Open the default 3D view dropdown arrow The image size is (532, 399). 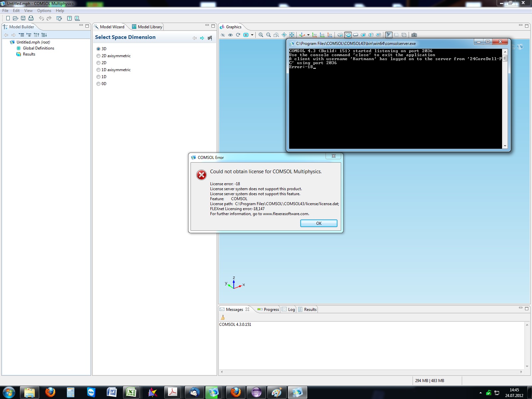[x=308, y=35]
